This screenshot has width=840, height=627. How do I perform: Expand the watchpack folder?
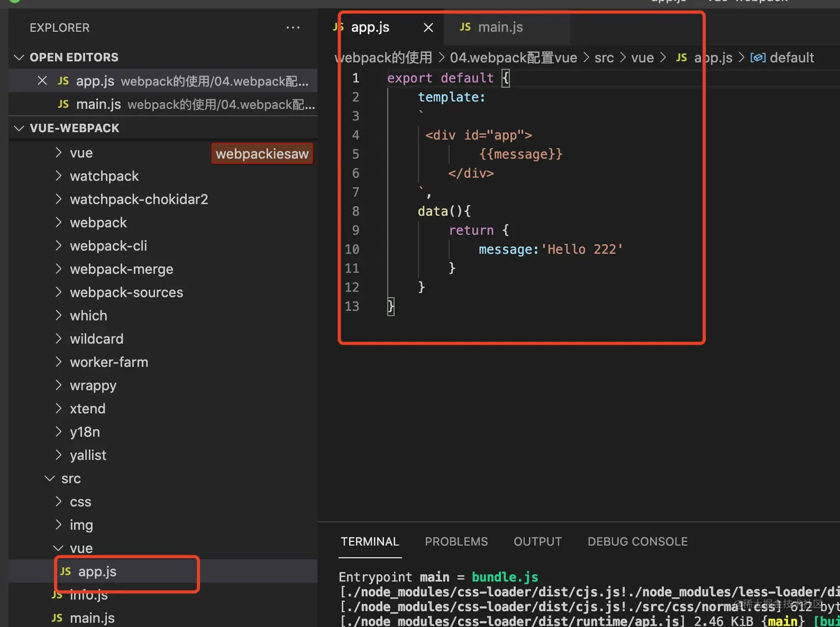coord(58,176)
